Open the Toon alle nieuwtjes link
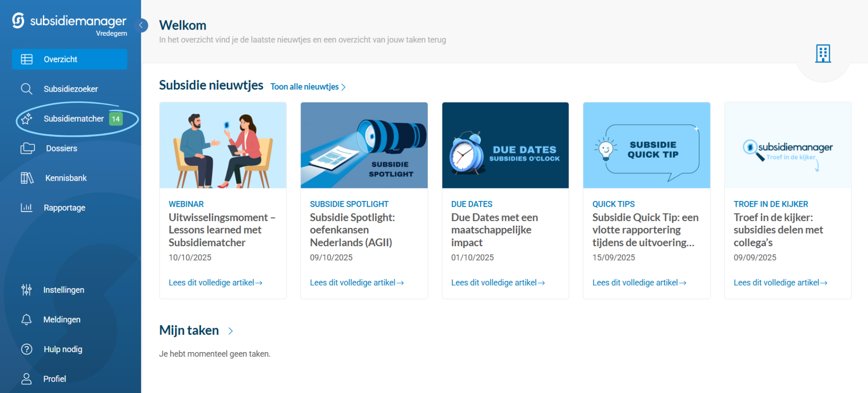 pyautogui.click(x=308, y=87)
